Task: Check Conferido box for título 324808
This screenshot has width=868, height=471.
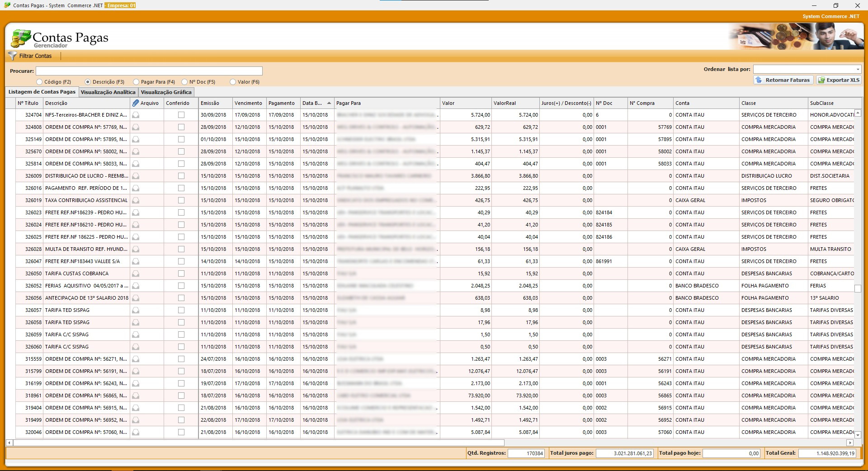Action: (x=181, y=127)
